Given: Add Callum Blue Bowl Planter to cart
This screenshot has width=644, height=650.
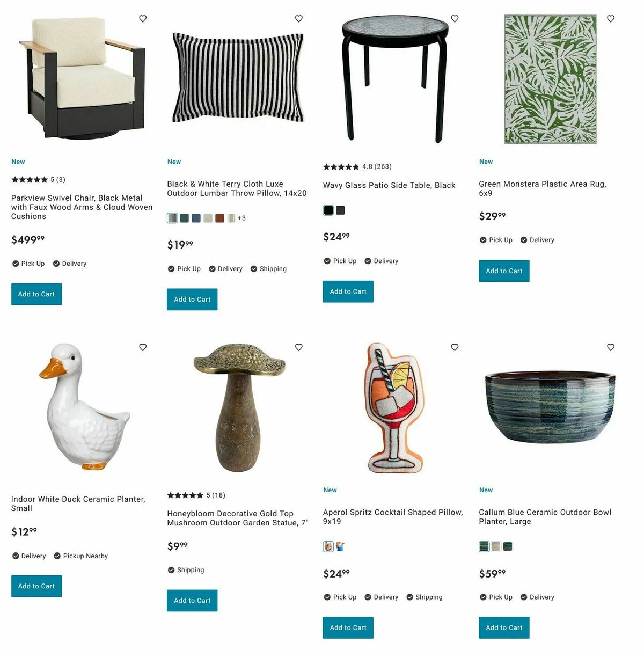Looking at the screenshot, I should pos(504,627).
